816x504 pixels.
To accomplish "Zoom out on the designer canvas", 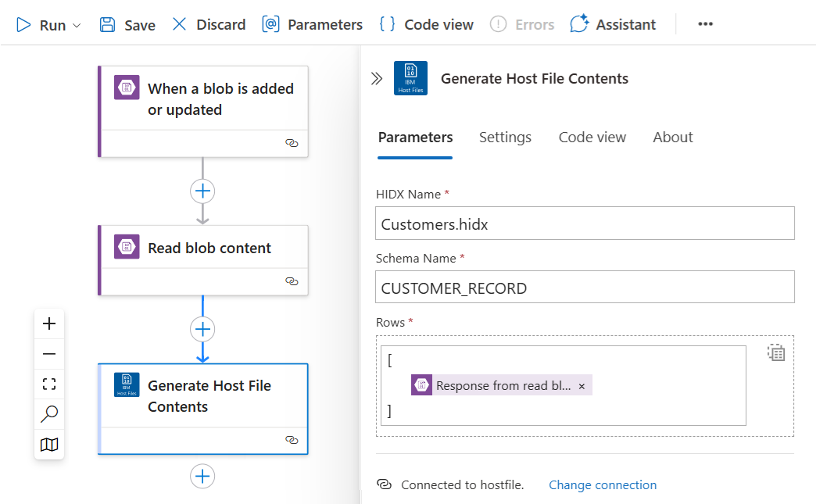I will pyautogui.click(x=49, y=354).
